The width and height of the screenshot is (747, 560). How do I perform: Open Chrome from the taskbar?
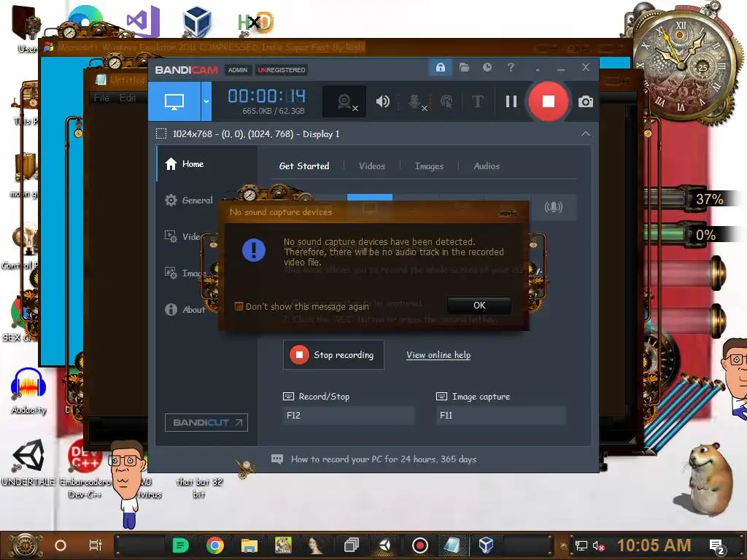[x=215, y=545]
